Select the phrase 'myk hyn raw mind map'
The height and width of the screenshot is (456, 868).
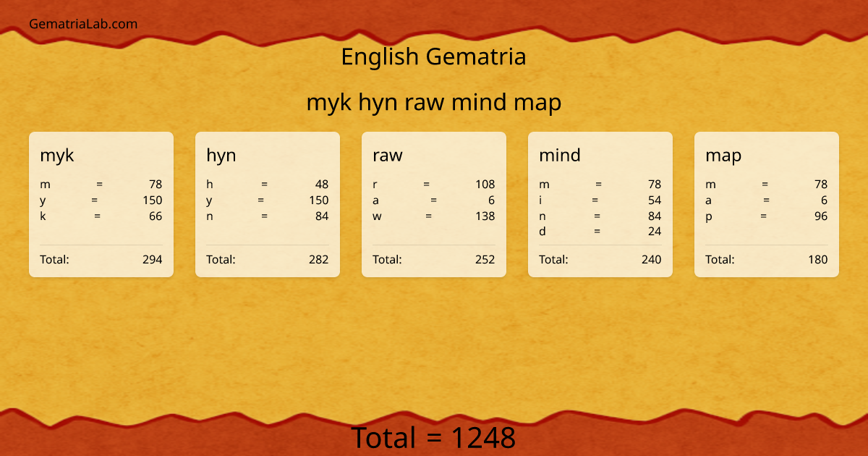tap(434, 103)
